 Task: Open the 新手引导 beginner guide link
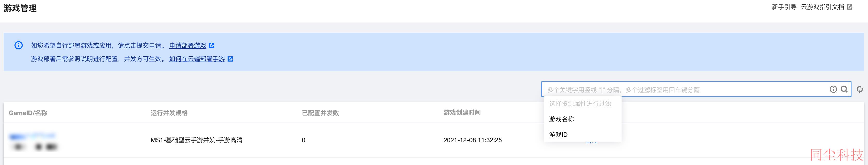click(x=784, y=7)
